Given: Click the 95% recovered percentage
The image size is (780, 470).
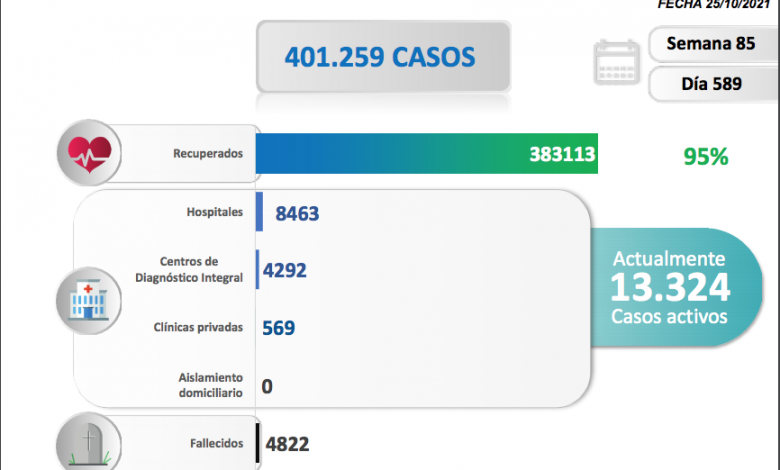Looking at the screenshot, I should (x=705, y=156).
